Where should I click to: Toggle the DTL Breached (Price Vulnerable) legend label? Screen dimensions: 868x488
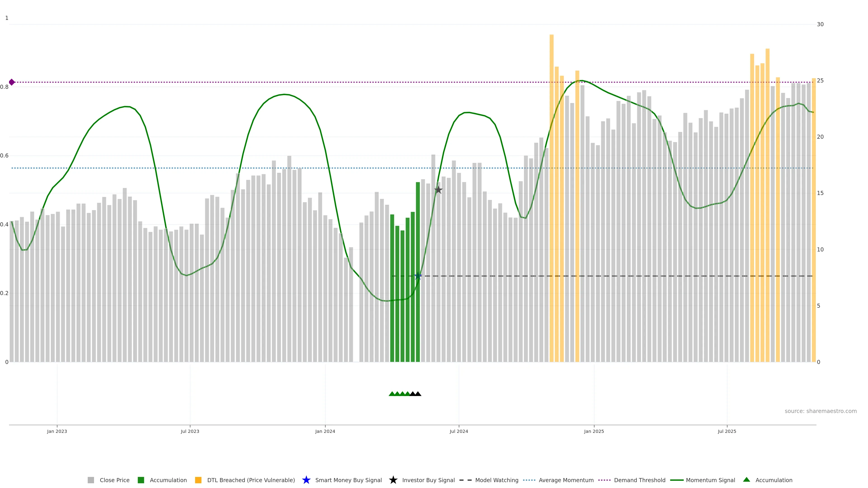click(x=251, y=480)
